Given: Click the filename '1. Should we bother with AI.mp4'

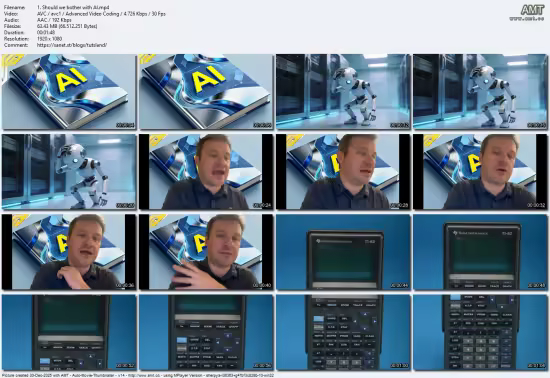Looking at the screenshot, I should 73,7.
